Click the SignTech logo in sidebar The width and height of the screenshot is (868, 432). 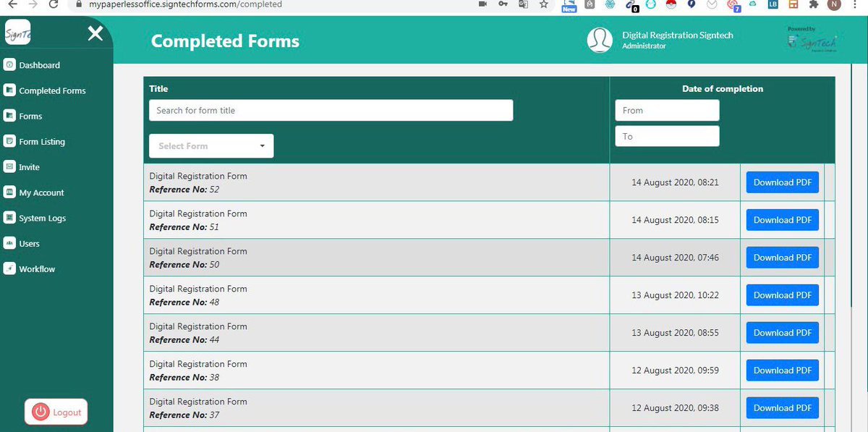[x=17, y=33]
